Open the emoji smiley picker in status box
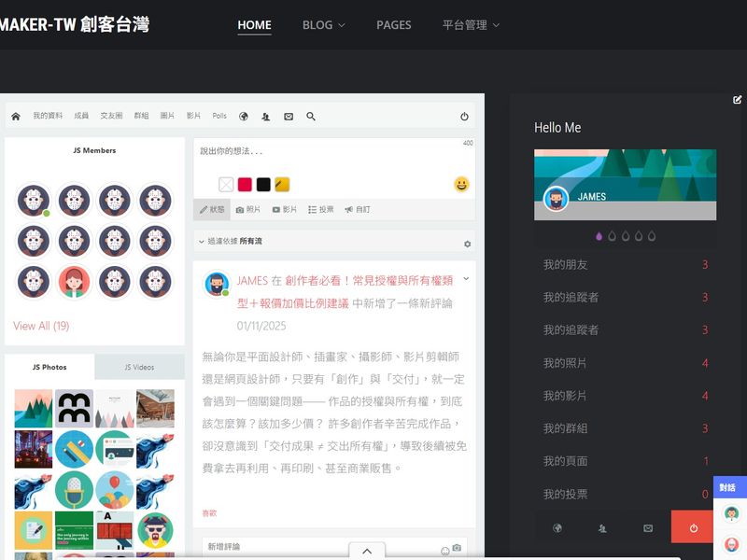 461,184
